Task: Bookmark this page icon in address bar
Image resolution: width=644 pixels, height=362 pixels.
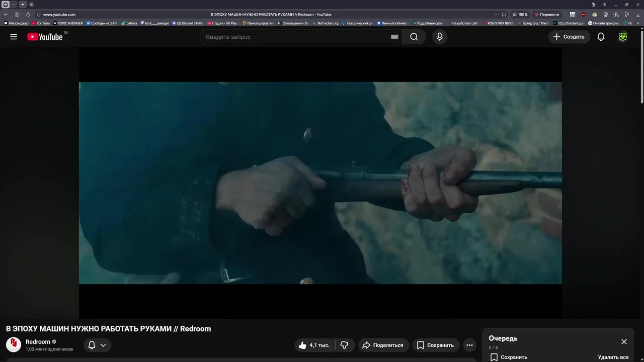Action: (504, 15)
